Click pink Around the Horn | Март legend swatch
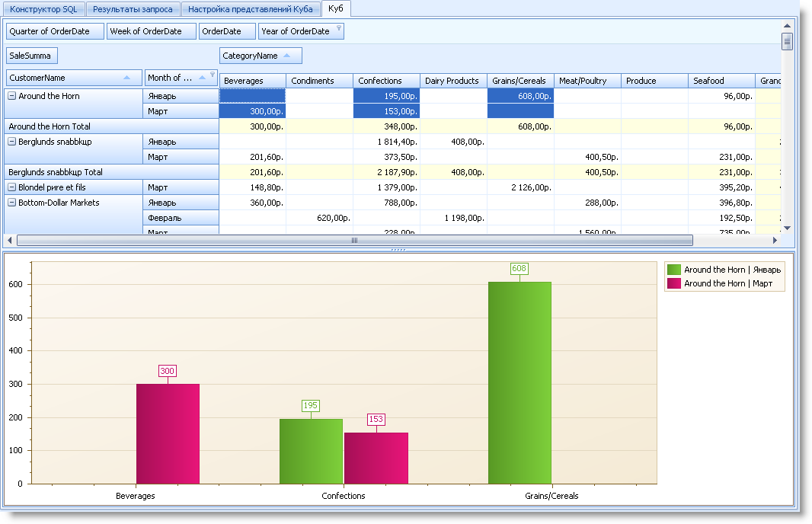 point(673,283)
